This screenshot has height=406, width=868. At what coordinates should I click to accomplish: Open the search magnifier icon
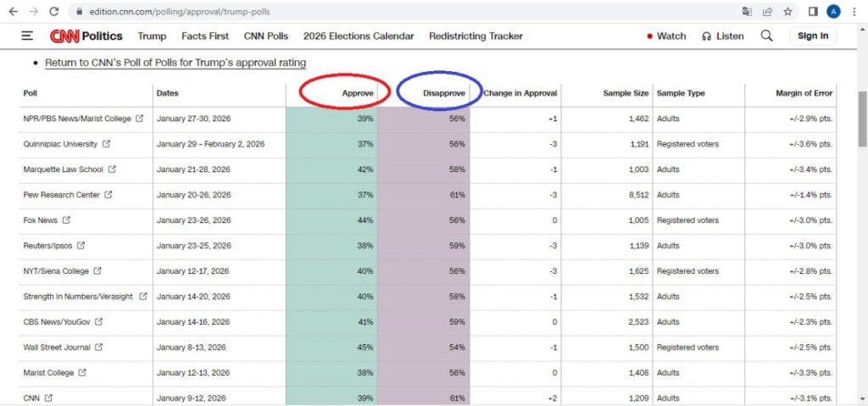click(766, 36)
